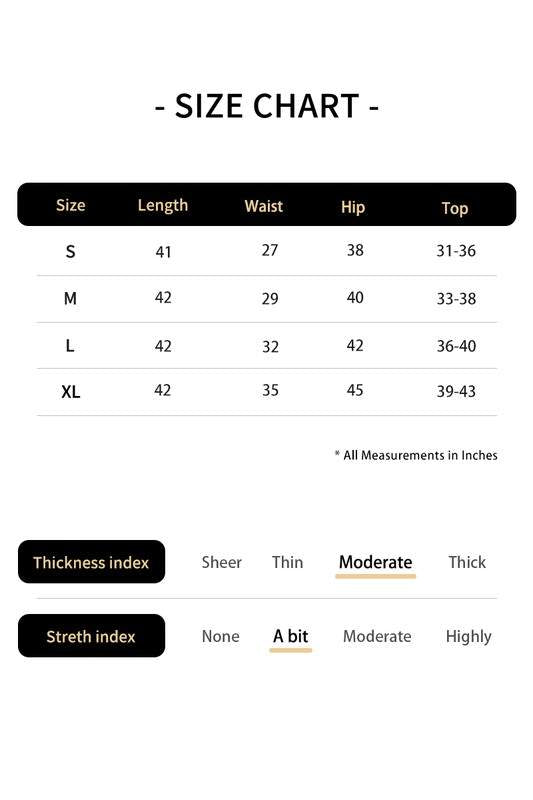The width and height of the screenshot is (533, 800).
Task: Click the Streth index label
Action: click(91, 636)
